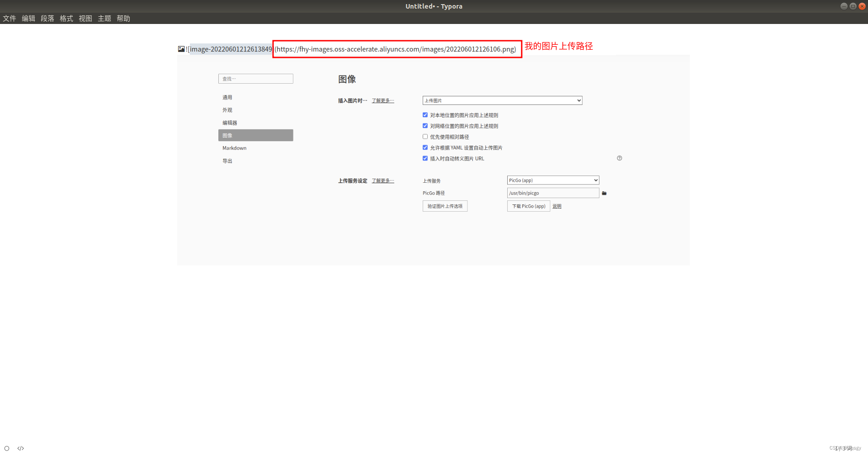The width and height of the screenshot is (868, 455).
Task: Open the 文件 menu
Action: [x=9, y=19]
